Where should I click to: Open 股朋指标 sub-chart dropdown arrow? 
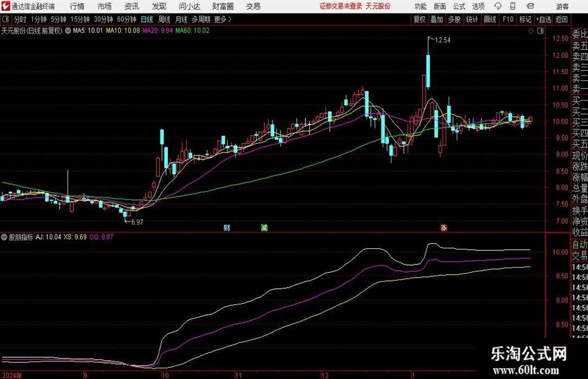(4, 237)
